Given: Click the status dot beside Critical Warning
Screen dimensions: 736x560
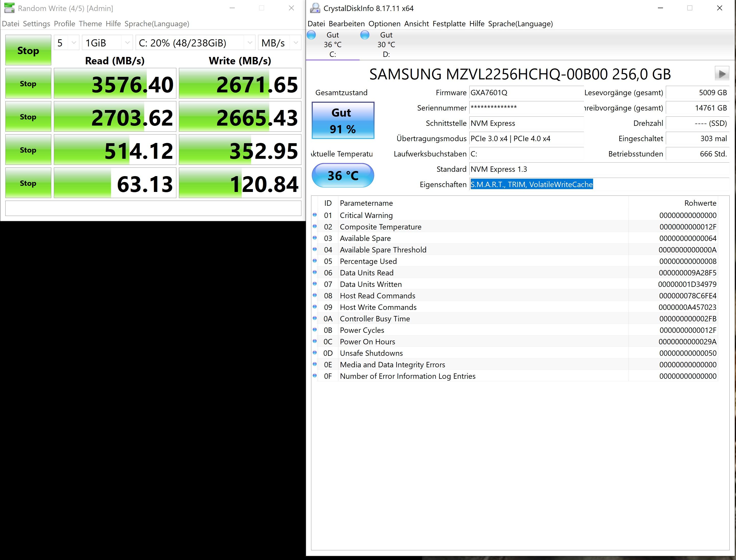Looking at the screenshot, I should point(315,215).
